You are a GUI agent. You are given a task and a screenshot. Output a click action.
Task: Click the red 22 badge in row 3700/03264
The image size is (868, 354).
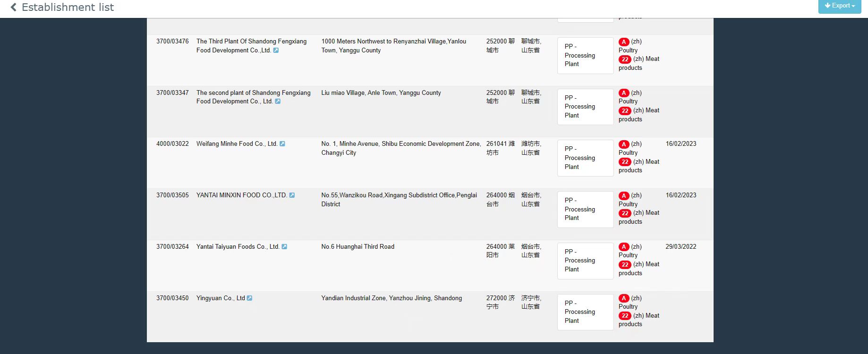tap(625, 264)
